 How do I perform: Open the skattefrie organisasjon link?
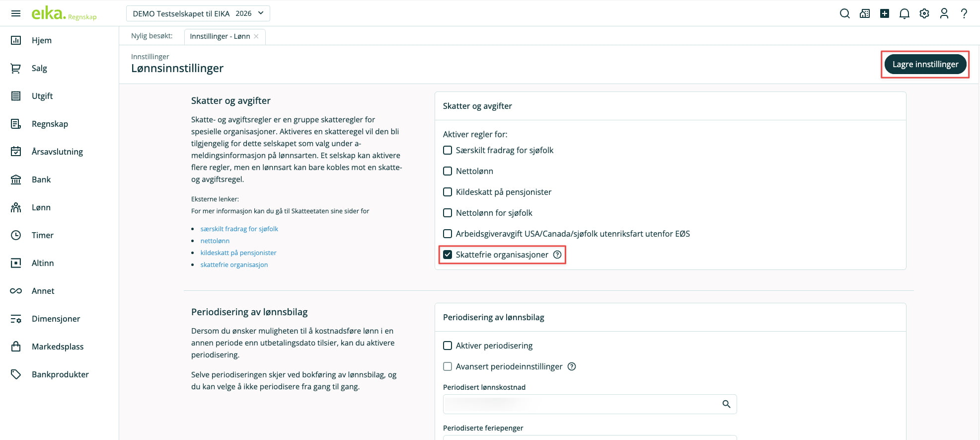[x=234, y=264]
